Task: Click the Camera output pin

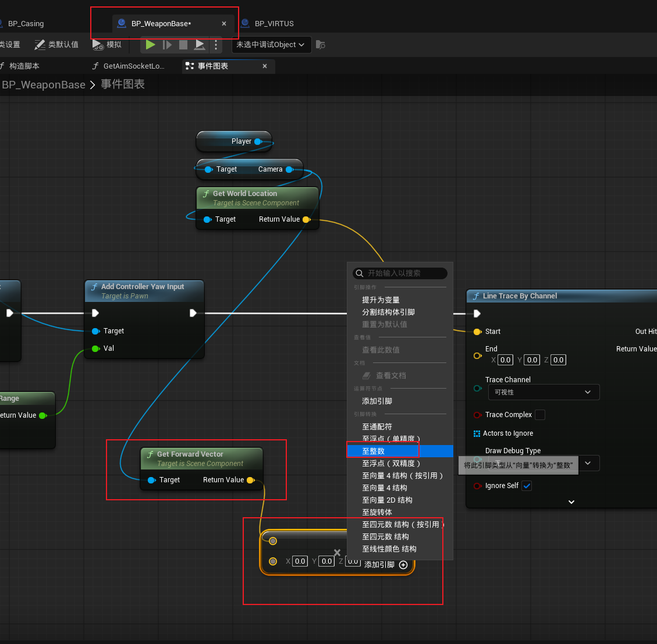Action: (x=290, y=169)
